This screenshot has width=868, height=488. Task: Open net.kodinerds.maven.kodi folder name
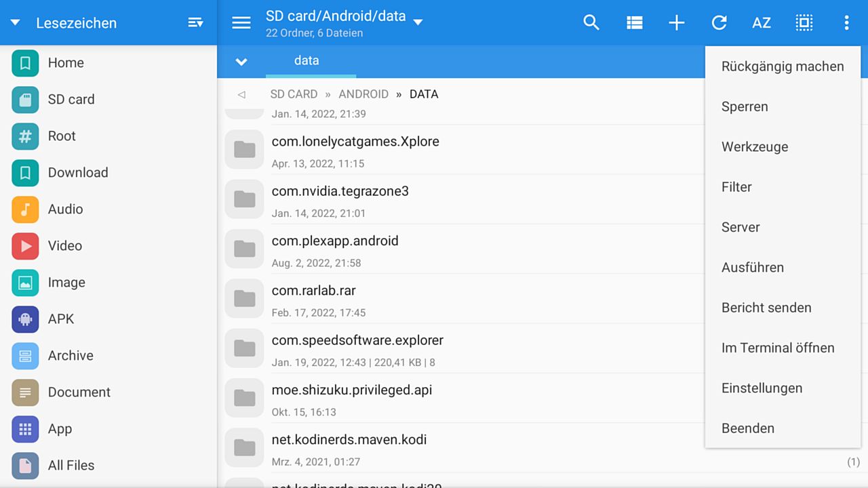349,440
